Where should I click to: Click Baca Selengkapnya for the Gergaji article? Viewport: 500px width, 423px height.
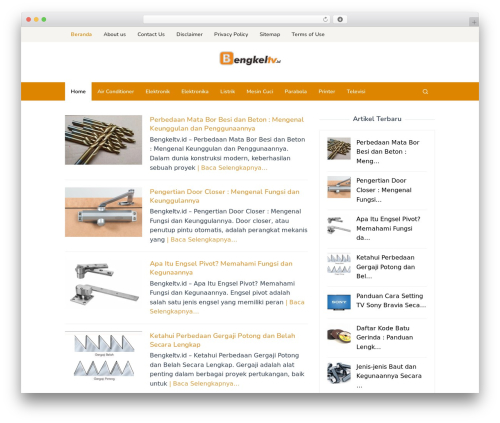coord(206,383)
